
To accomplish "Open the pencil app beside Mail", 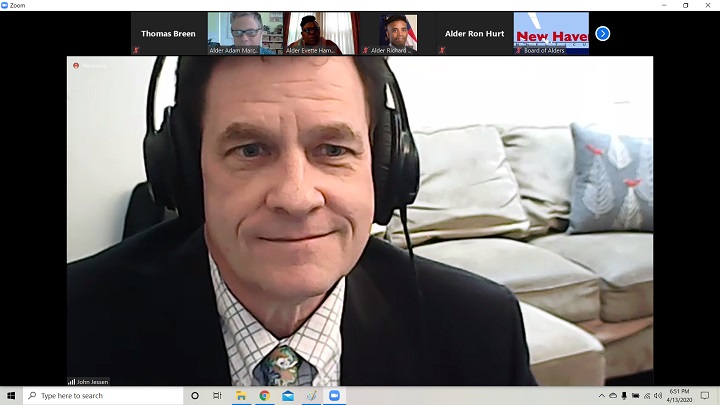I will coord(311,395).
